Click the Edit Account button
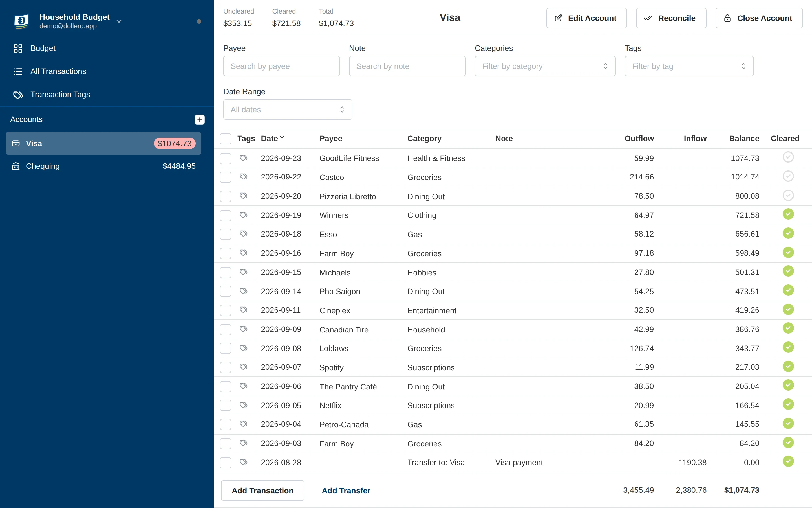The height and width of the screenshot is (508, 812). [586, 18]
